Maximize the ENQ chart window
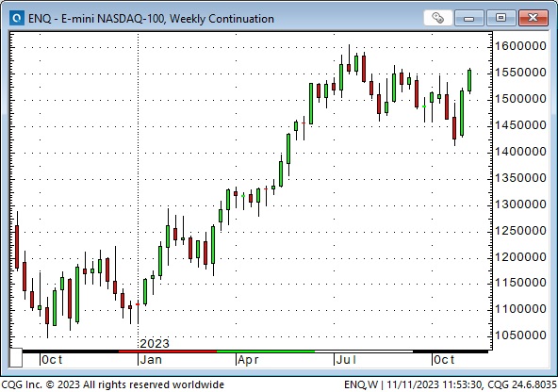 tap(501, 18)
